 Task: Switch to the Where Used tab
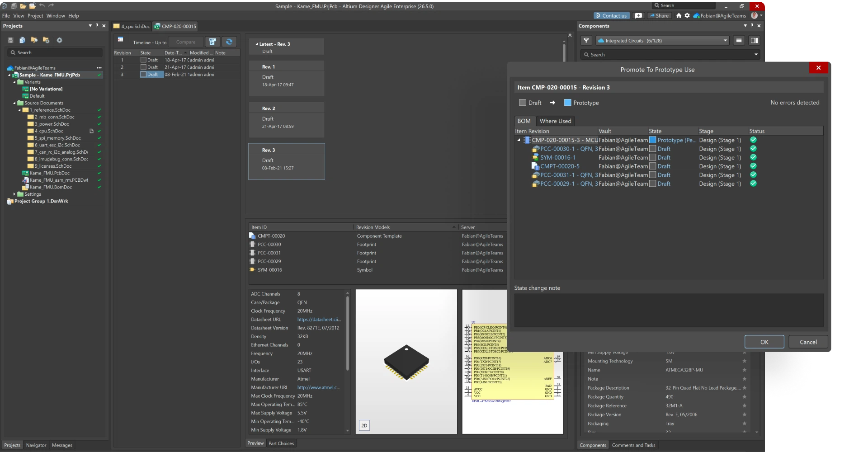[x=555, y=121]
